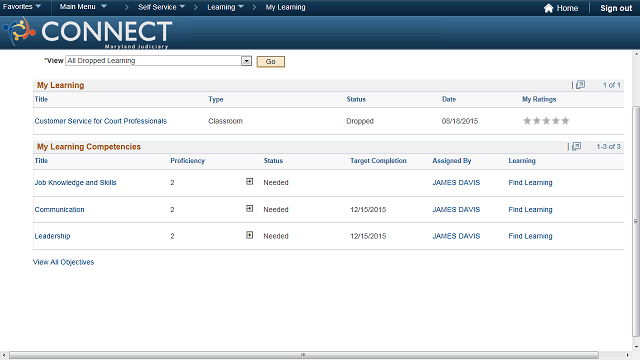Open the Leadership competency link
Screen dimensions: 640x360
pyautogui.click(x=52, y=236)
